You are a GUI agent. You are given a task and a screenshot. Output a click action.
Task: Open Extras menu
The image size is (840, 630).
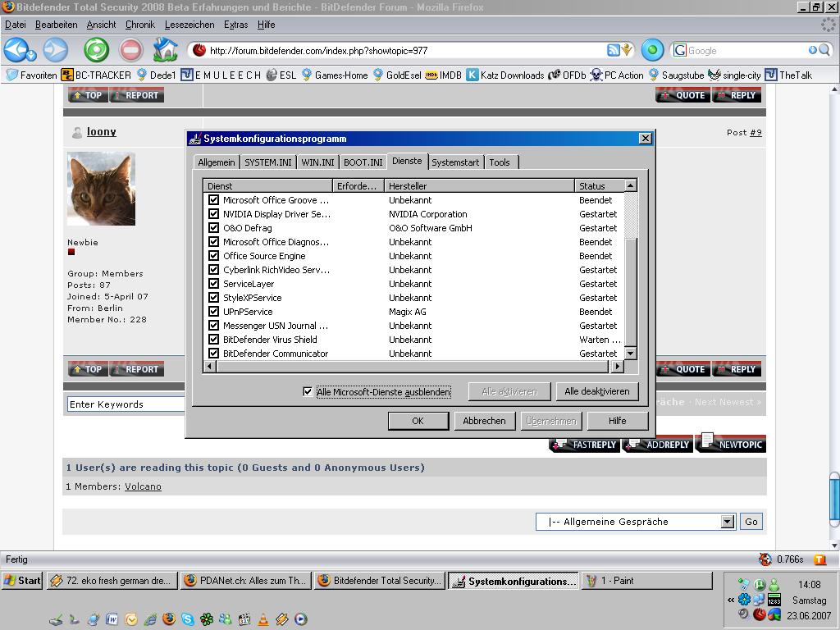click(x=235, y=25)
